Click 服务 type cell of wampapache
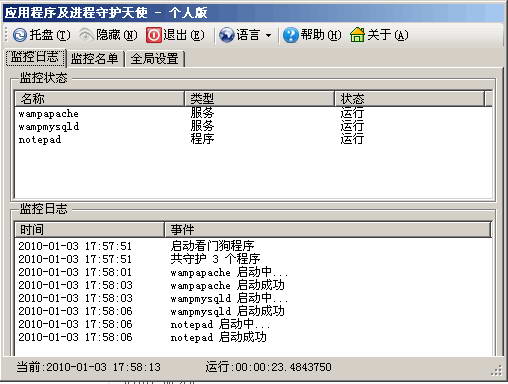This screenshot has width=508, height=384. (202, 113)
